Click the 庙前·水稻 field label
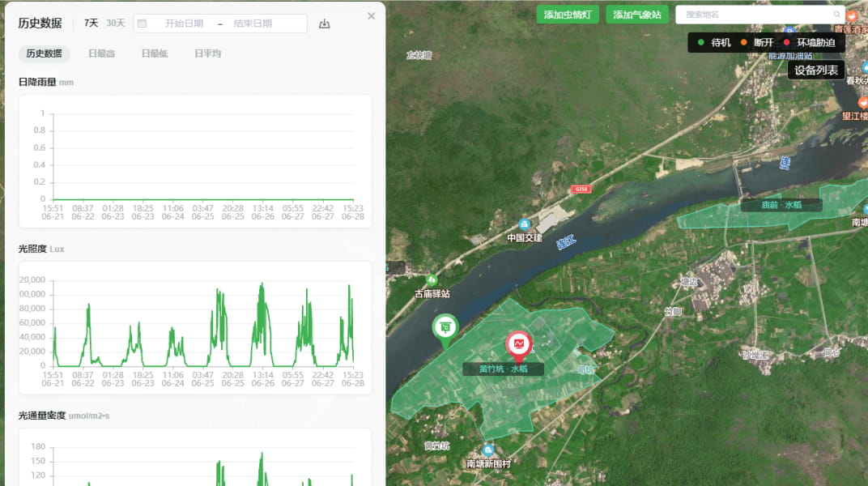Image resolution: width=868 pixels, height=486 pixels. click(781, 205)
